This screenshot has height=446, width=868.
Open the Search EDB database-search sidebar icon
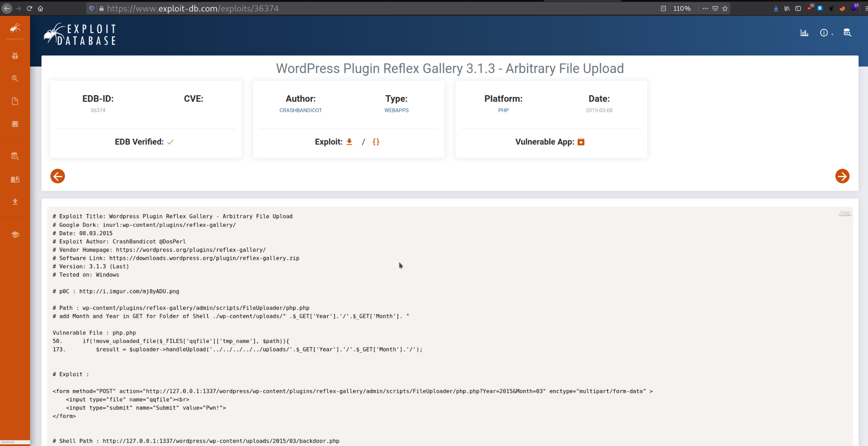click(15, 156)
